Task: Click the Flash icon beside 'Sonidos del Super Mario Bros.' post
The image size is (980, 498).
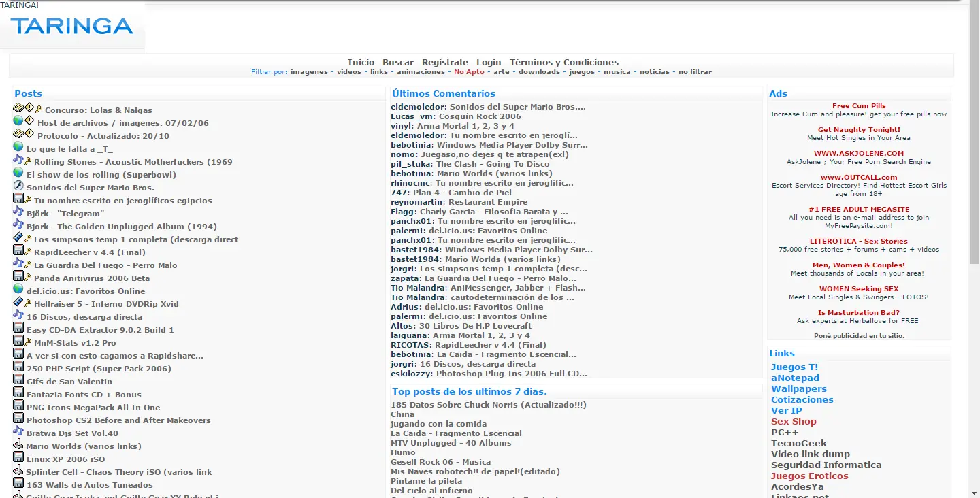Action: point(18,186)
